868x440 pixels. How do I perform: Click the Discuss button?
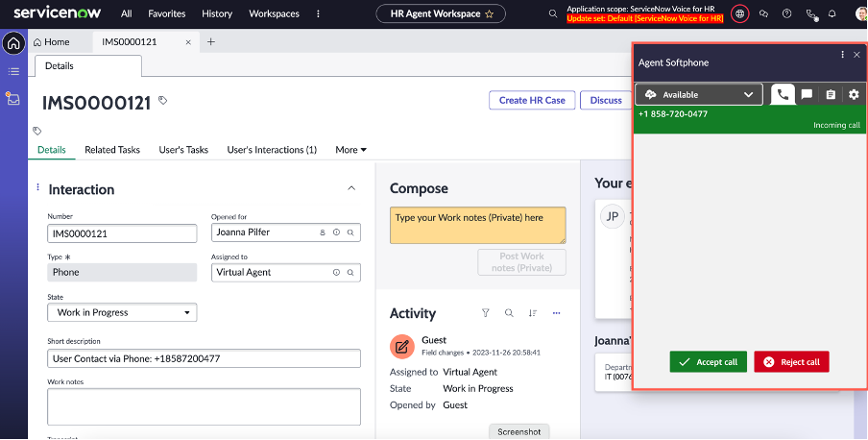pyautogui.click(x=606, y=100)
